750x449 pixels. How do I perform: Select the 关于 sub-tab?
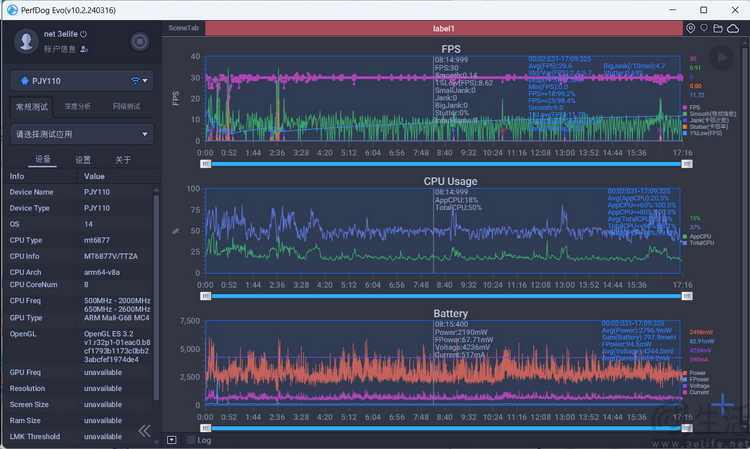(123, 160)
